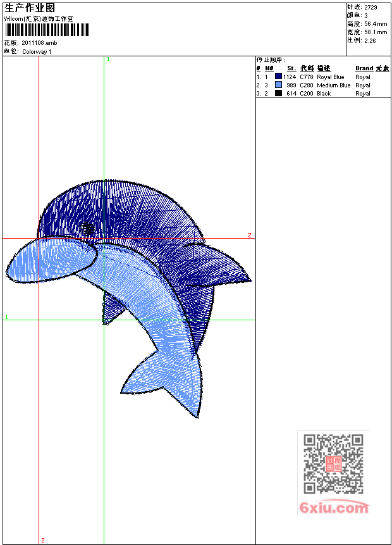
Task: Click the red marker 2 on horizontal guide
Action: click(249, 235)
